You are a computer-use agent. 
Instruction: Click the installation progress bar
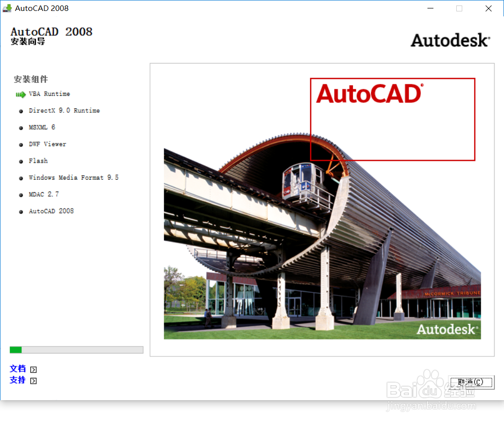tap(77, 350)
